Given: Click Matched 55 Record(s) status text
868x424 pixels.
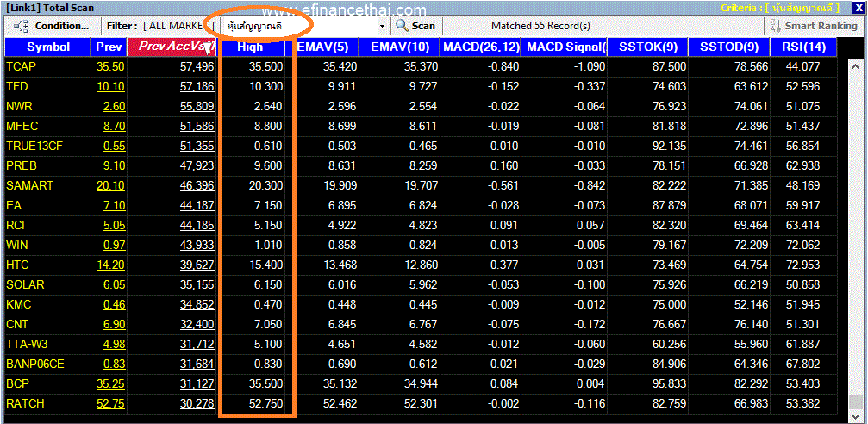Looking at the screenshot, I should click(540, 26).
